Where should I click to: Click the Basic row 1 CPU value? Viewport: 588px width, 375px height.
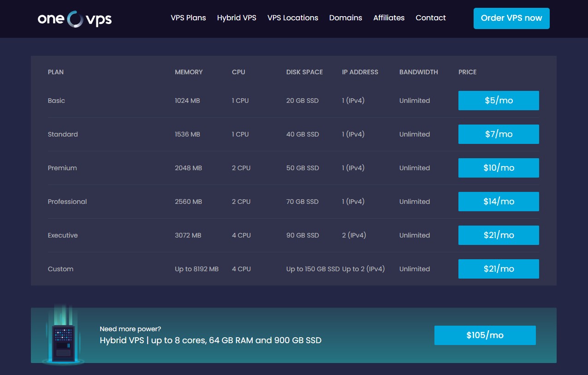(240, 101)
